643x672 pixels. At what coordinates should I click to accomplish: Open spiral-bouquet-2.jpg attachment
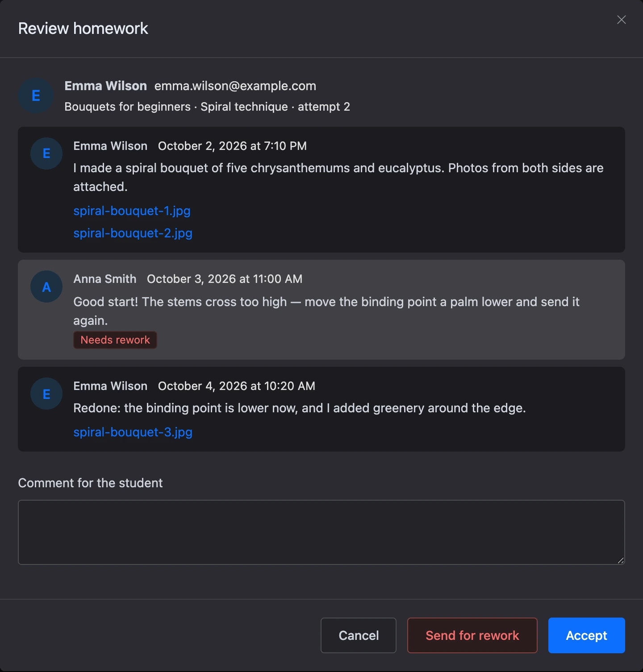tap(133, 233)
